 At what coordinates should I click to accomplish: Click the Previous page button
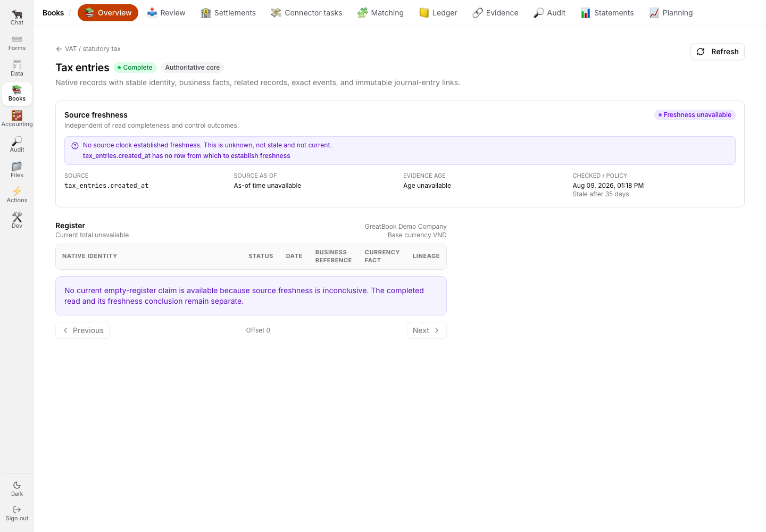pyautogui.click(x=82, y=330)
